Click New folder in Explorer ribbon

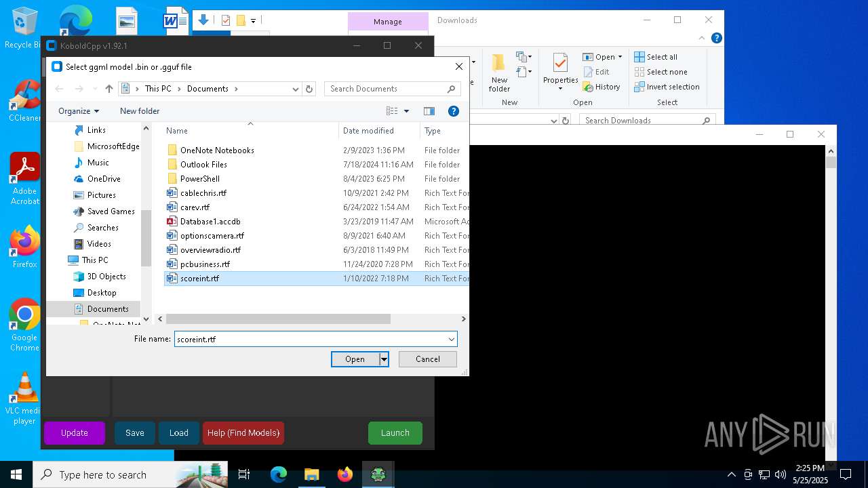tap(499, 73)
